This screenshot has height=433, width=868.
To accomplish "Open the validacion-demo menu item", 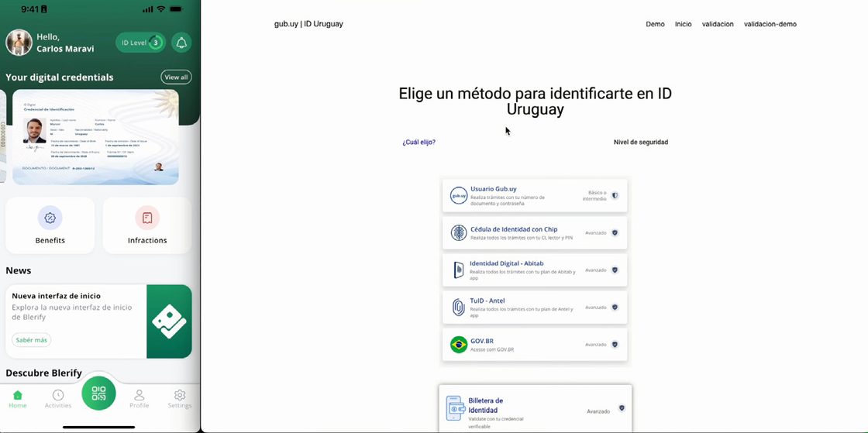I will point(770,24).
